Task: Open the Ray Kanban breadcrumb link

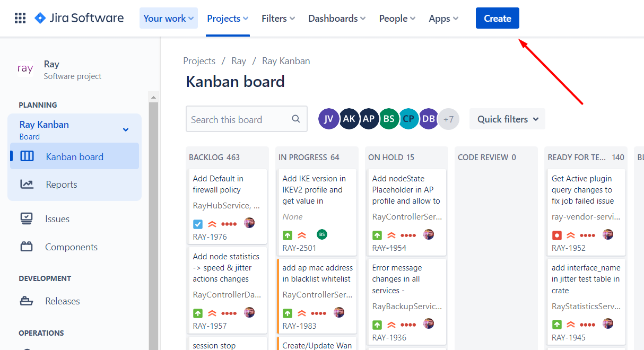Action: click(286, 61)
